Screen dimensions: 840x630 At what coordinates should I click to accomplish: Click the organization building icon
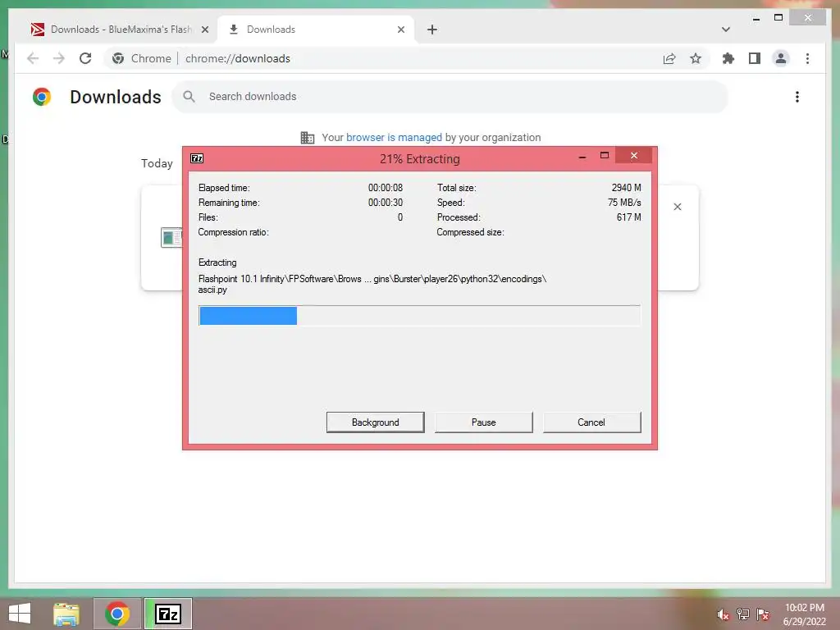tap(308, 138)
